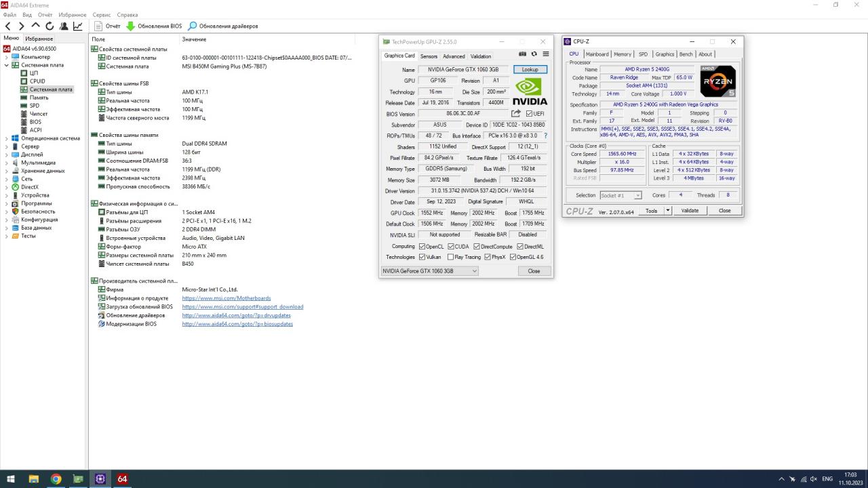Open the drvupdates driver update link

(237, 315)
